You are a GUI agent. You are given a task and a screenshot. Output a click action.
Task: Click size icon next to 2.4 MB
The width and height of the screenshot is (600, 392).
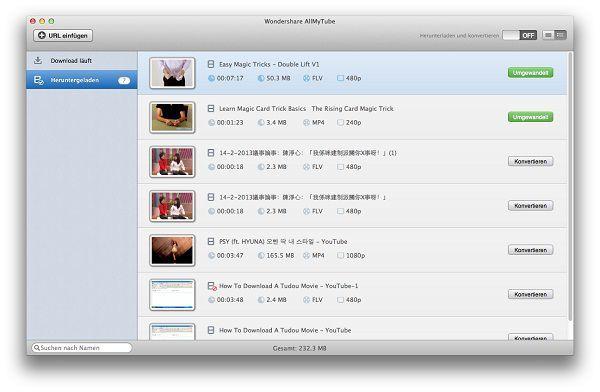pyautogui.click(x=261, y=300)
